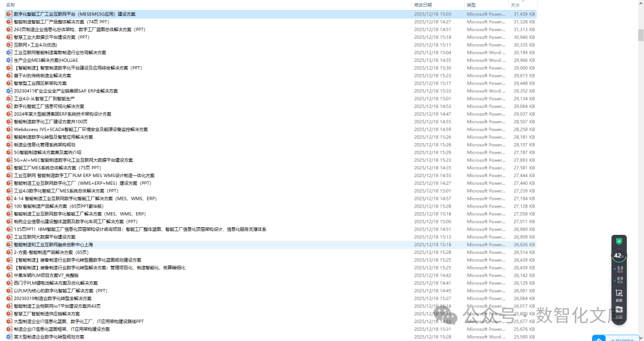Click the PowerPoint icon of 互联网+工业4.0(优选)
This screenshot has width=644, height=341.
pos(10,45)
